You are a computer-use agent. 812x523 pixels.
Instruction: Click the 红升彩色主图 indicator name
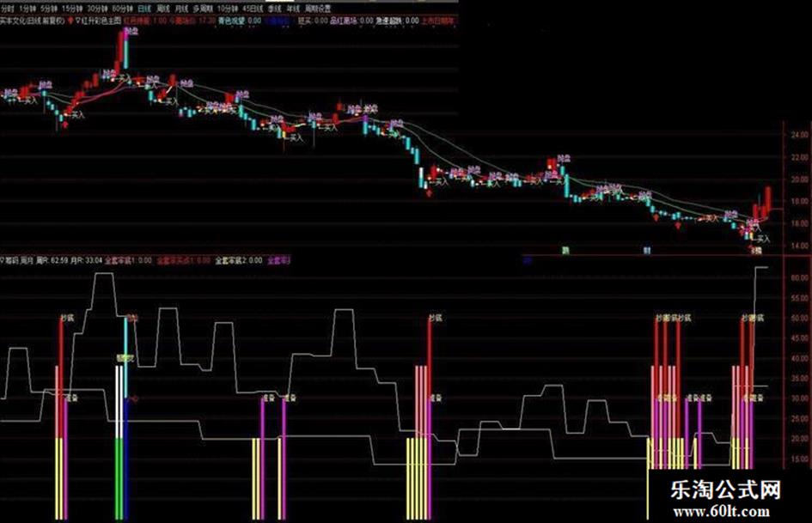coord(101,21)
